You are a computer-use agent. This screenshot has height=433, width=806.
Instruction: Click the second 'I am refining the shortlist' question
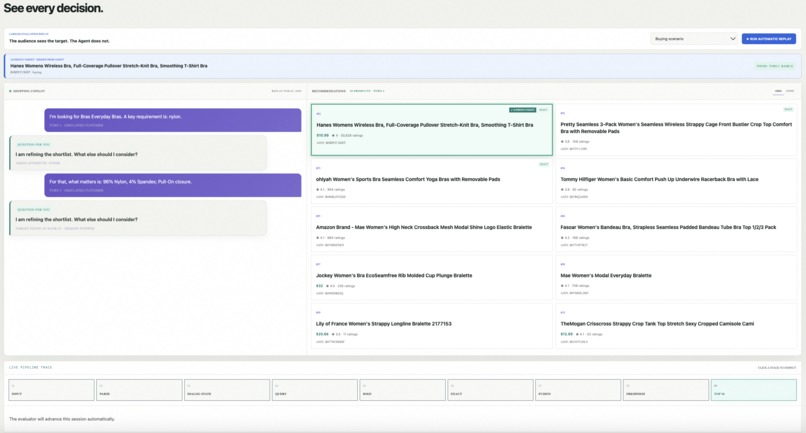click(138, 218)
